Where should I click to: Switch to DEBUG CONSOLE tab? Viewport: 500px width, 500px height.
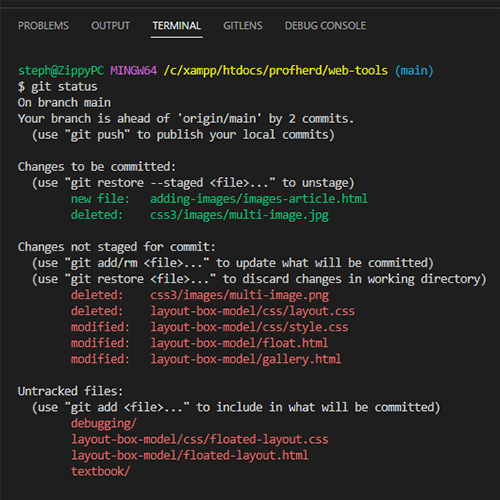[325, 26]
